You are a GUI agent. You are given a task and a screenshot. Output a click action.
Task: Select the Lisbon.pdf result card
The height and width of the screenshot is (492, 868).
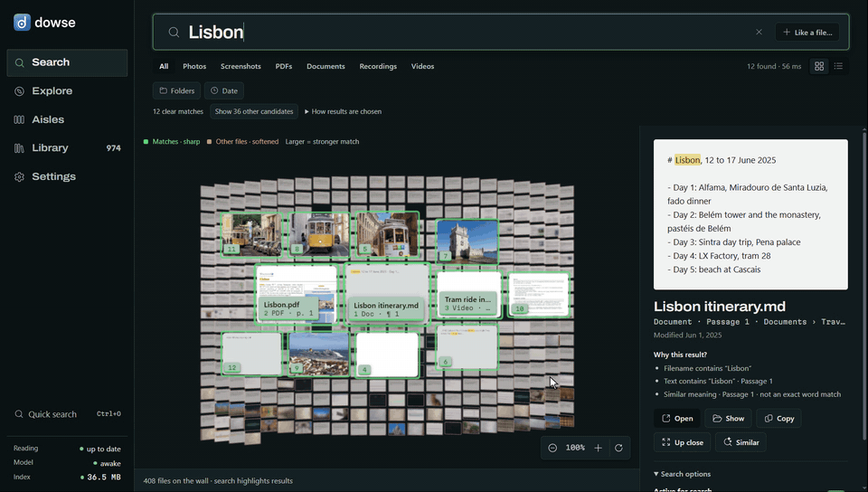[x=297, y=294]
